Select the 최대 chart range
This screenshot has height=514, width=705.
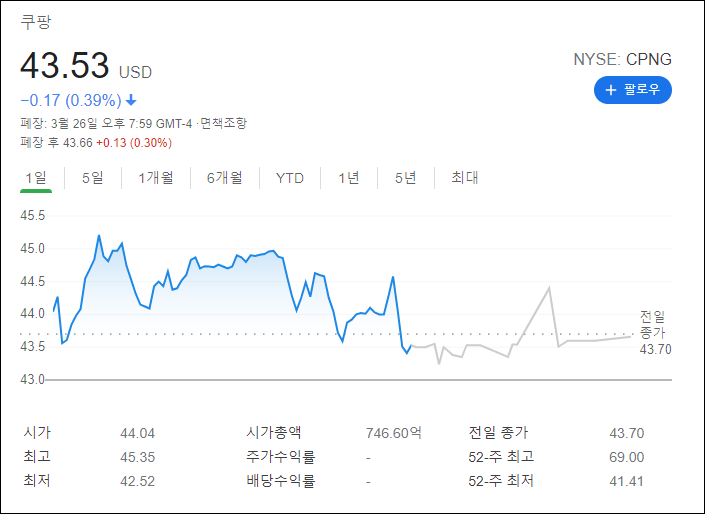pyautogui.click(x=464, y=177)
